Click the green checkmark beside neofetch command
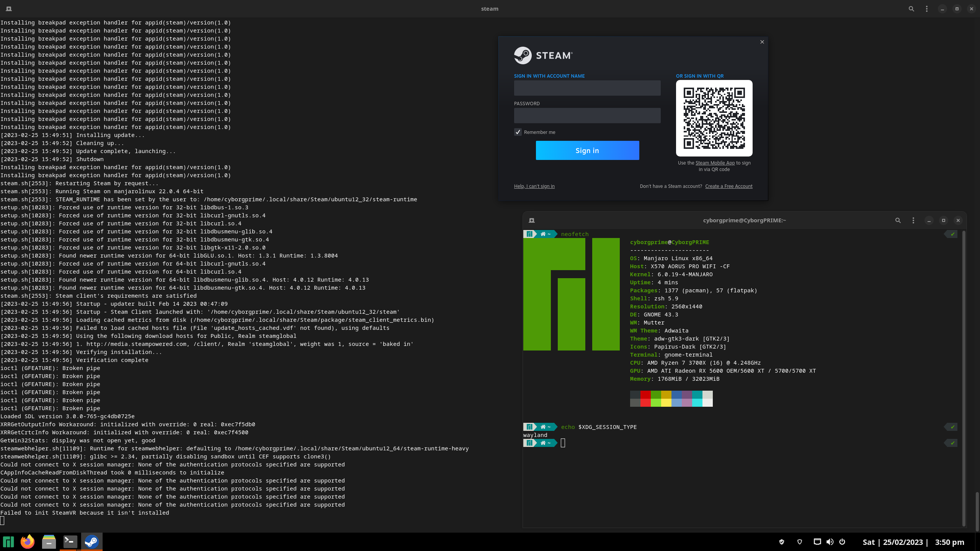This screenshot has width=980, height=551. [952, 234]
